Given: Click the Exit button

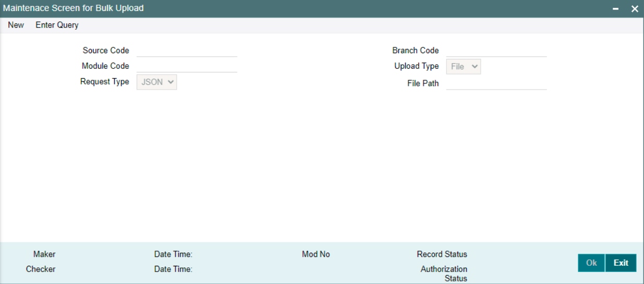Looking at the screenshot, I should (621, 263).
